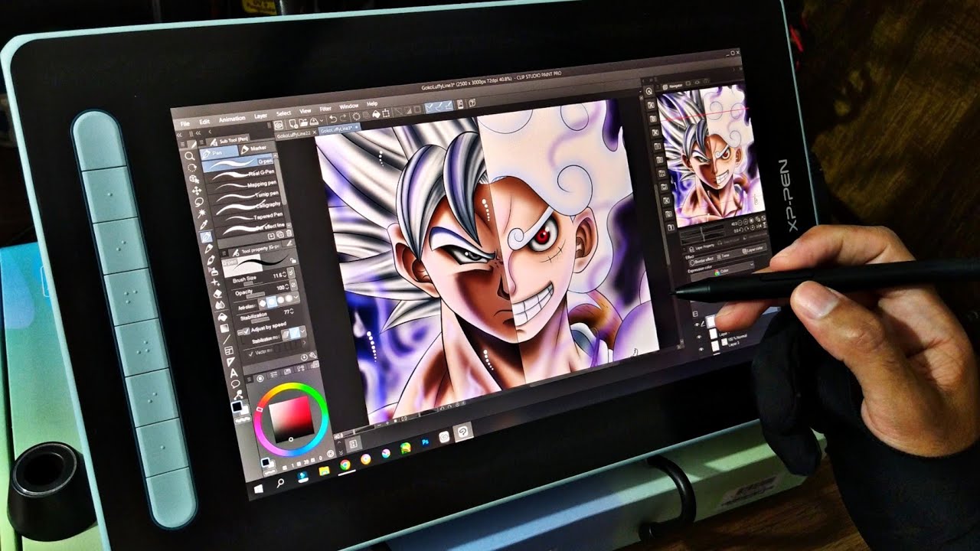980x551 pixels.
Task: Open the Animation menu
Action: (232, 119)
